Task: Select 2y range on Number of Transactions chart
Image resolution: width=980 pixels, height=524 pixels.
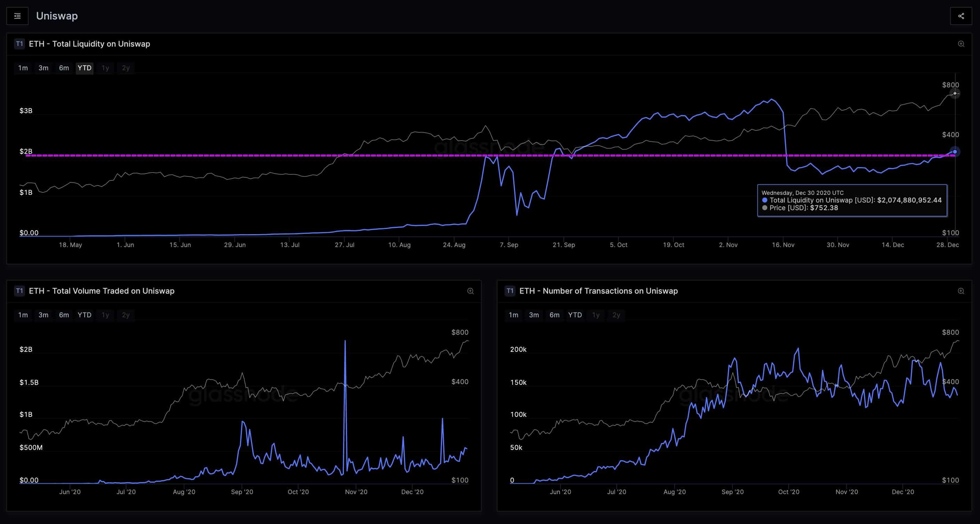Action: [x=616, y=315]
